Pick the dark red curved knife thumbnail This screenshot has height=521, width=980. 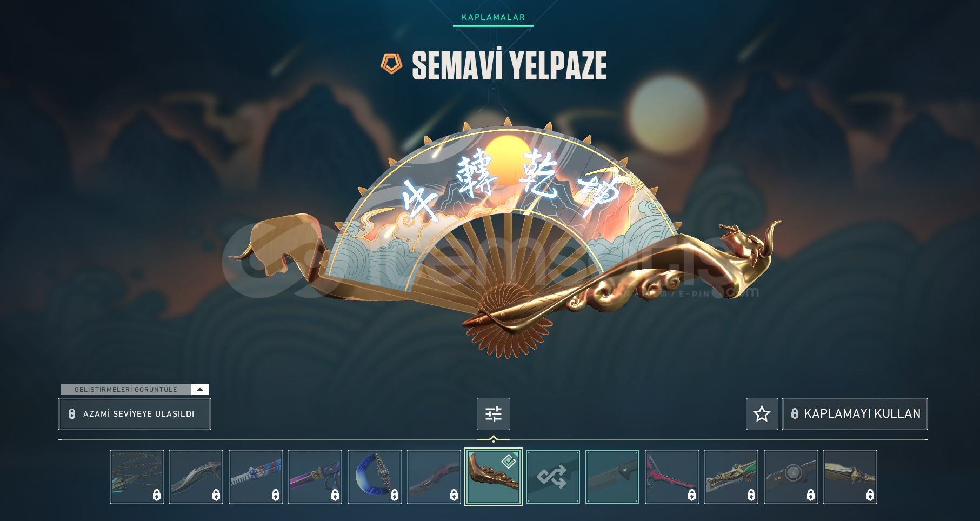point(434,477)
